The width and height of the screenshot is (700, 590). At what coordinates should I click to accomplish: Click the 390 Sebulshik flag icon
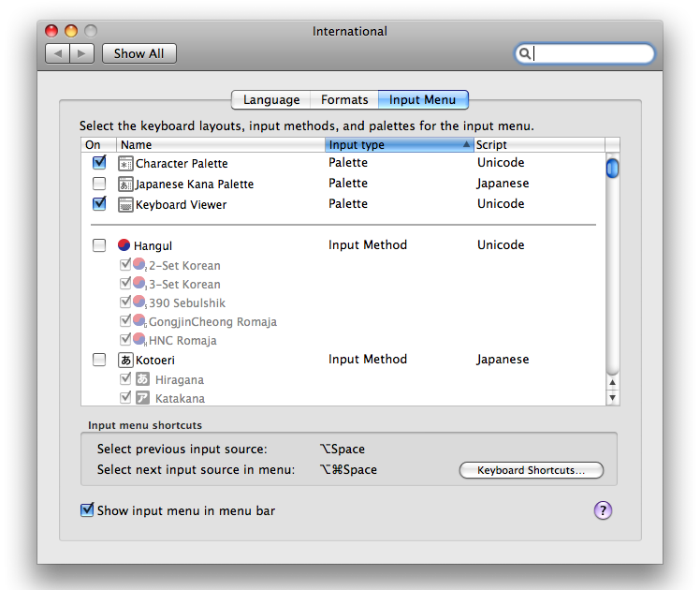(139, 302)
